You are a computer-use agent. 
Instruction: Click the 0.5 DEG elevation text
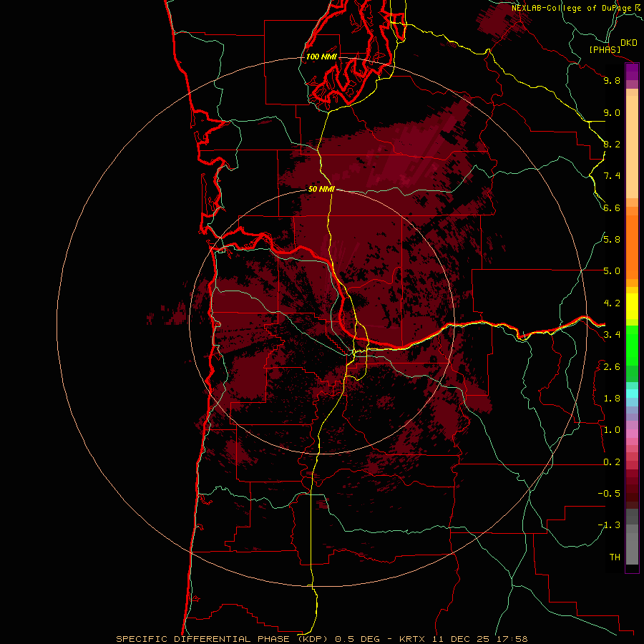(357, 639)
